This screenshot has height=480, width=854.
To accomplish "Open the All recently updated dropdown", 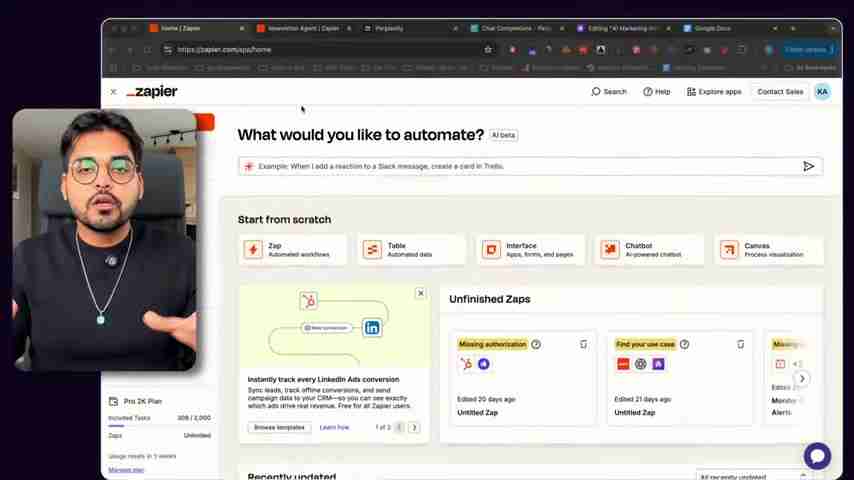I will (753, 476).
